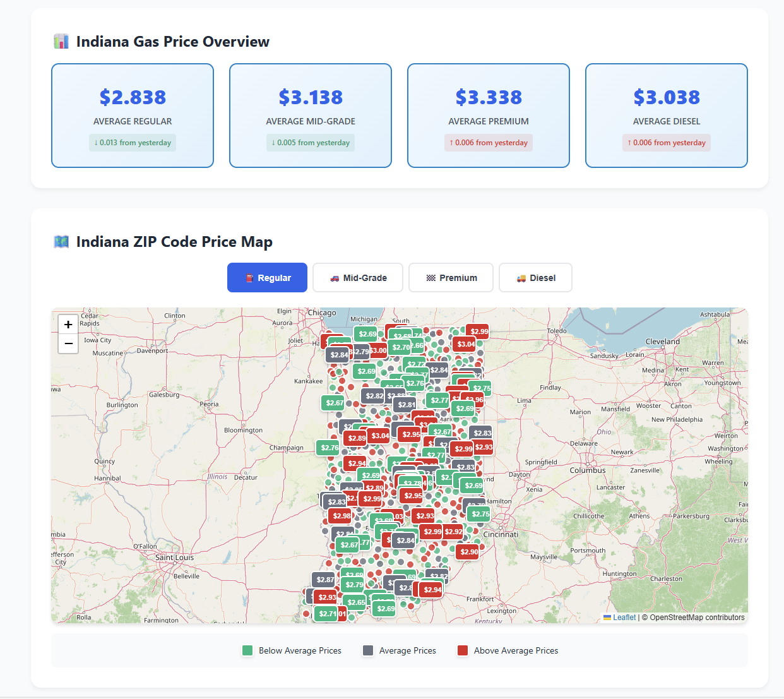The image size is (784, 699).
Task: Click the Indiana Gas Price Overview heading
Action: click(x=173, y=42)
